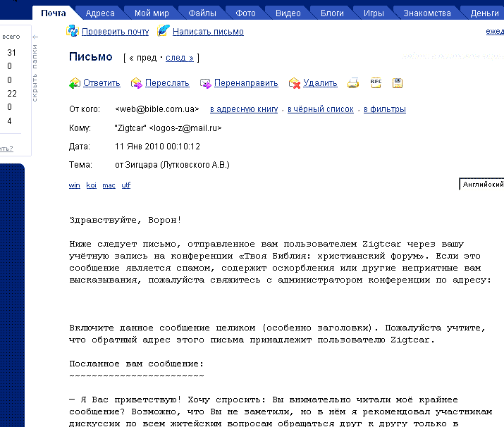The image size is (504, 427).
Task: Click the Check mail envelope icon
Action: (x=72, y=31)
